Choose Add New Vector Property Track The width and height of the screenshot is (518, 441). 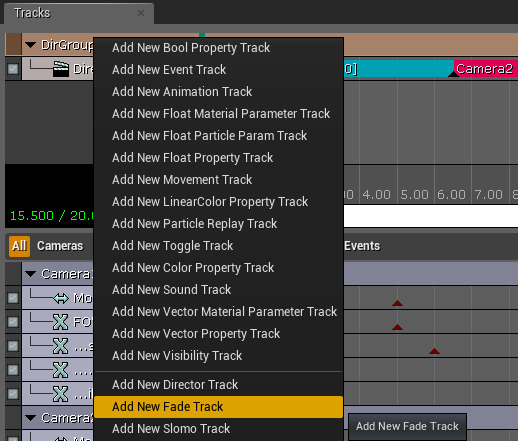point(219,334)
